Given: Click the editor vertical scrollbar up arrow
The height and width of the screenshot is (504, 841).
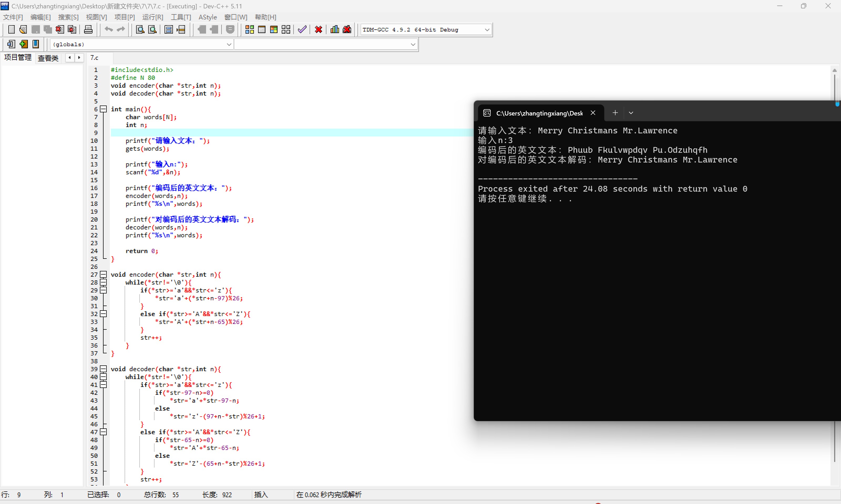Looking at the screenshot, I should pyautogui.click(x=834, y=70).
